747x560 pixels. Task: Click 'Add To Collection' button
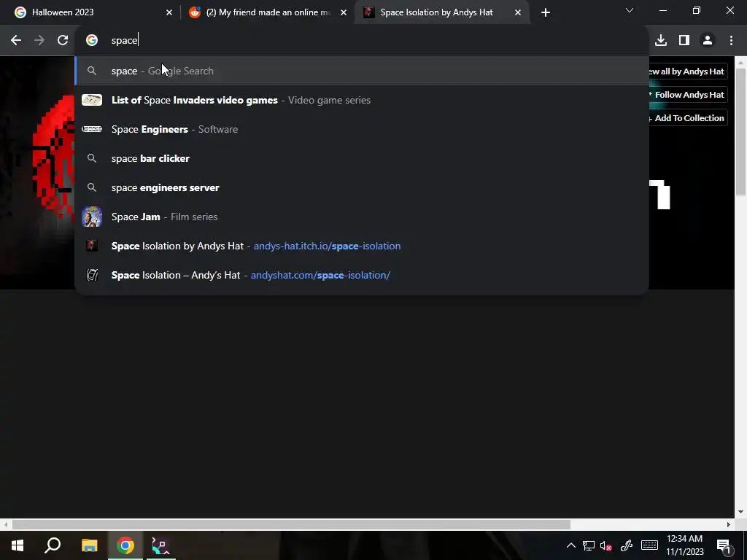688,118
